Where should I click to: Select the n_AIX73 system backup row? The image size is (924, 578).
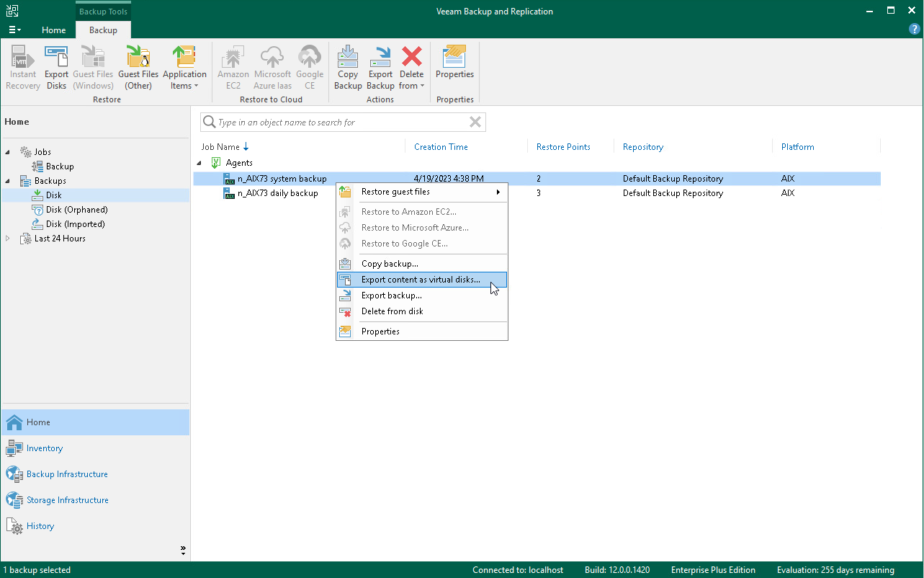point(537,179)
